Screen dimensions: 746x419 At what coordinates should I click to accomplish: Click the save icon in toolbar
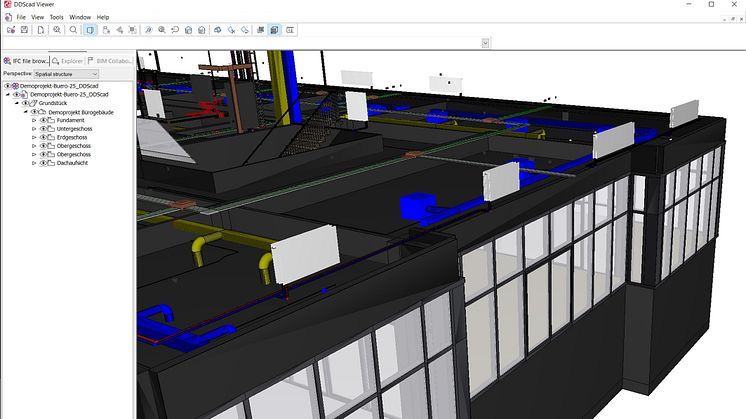pos(24,30)
